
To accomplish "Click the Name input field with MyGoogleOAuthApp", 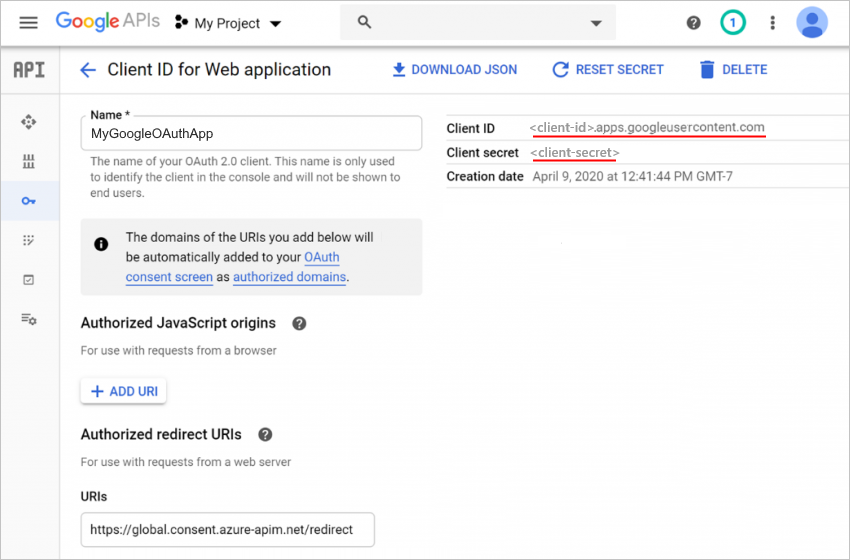I will point(251,133).
